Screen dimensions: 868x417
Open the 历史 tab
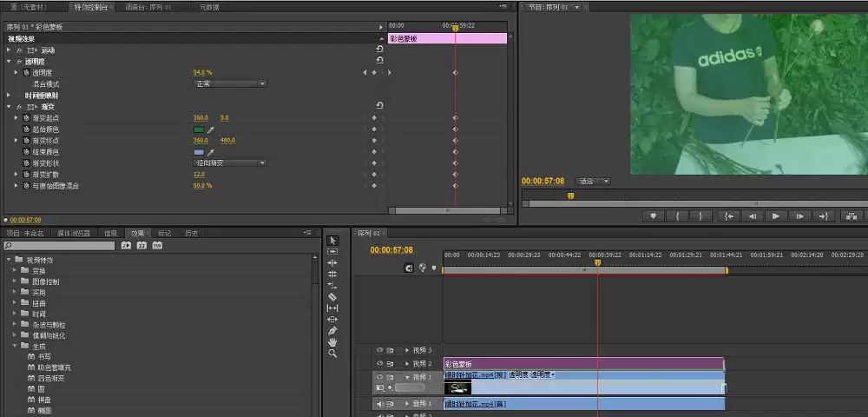[x=192, y=233]
